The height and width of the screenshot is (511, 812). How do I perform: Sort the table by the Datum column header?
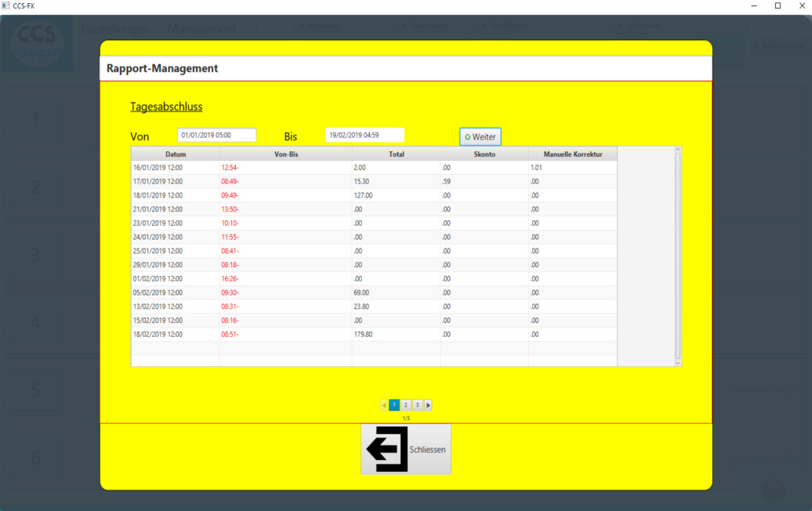[176, 154]
